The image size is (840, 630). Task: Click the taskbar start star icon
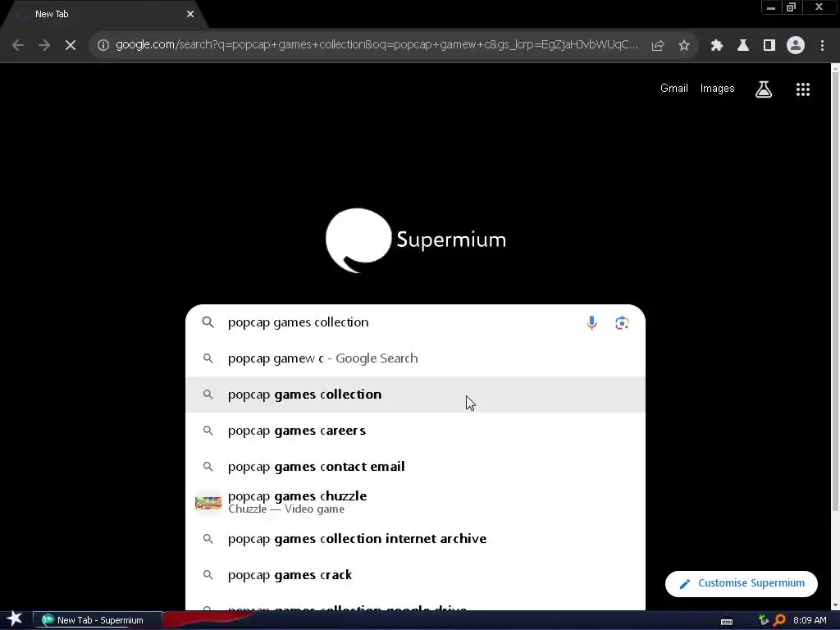[15, 619]
